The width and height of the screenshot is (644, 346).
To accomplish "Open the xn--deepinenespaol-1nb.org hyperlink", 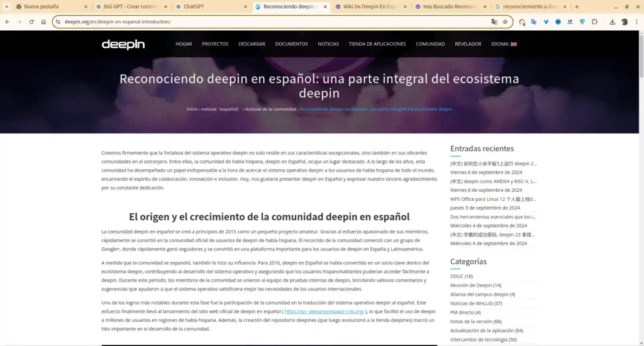I will click(x=324, y=311).
